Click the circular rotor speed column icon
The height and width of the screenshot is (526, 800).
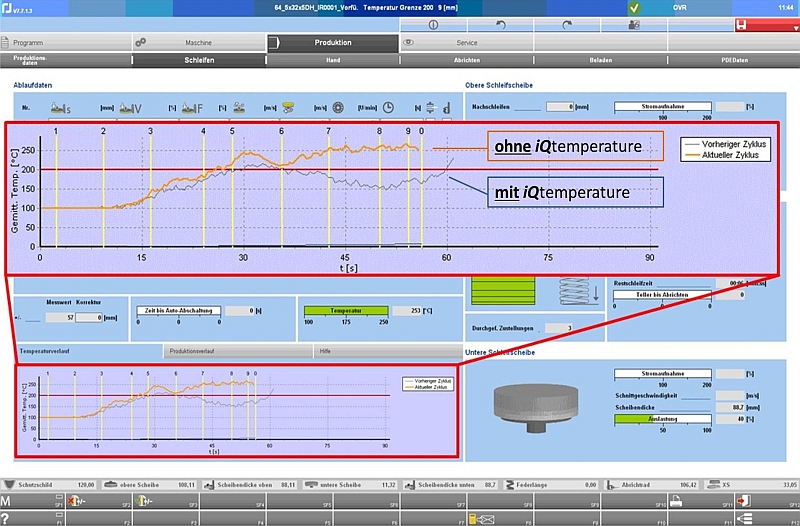[338, 108]
